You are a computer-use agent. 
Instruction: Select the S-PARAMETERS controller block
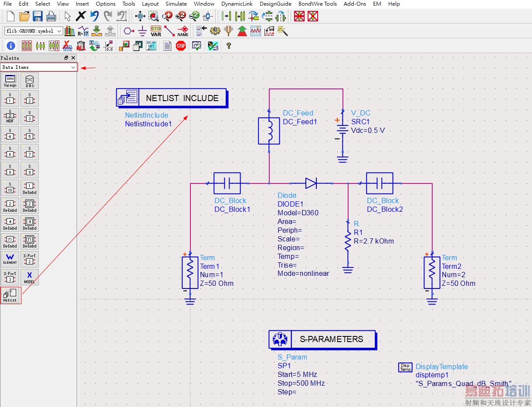(x=322, y=339)
